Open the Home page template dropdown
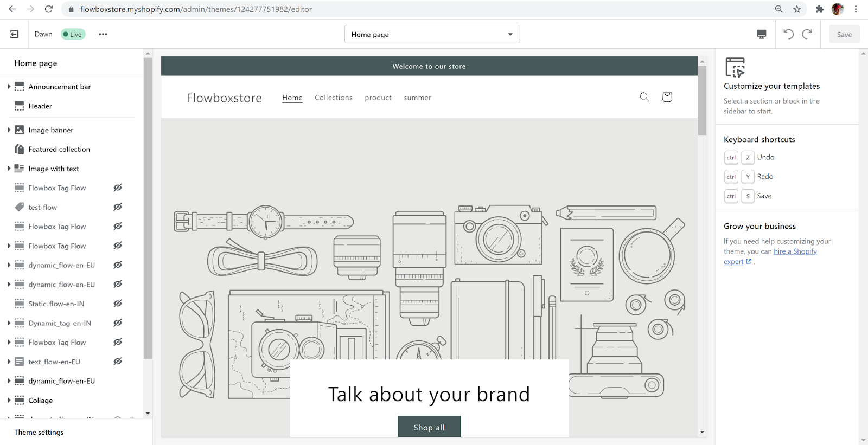 point(432,34)
